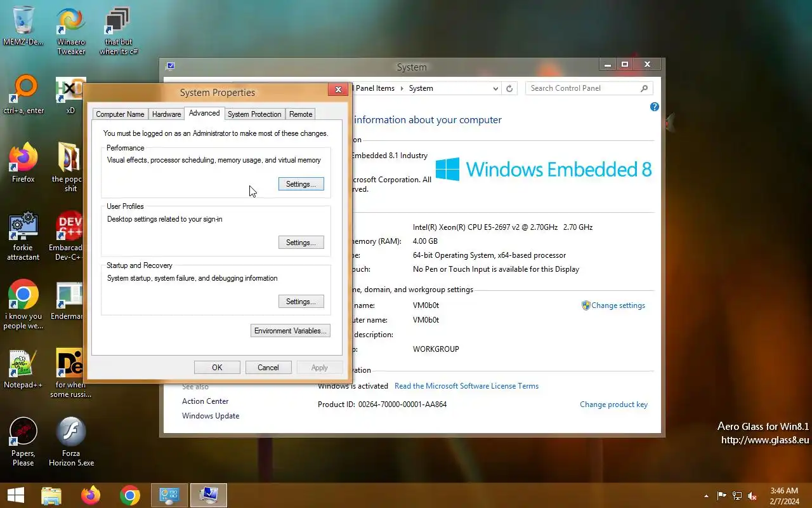Switch to the Hardware tab

pyautogui.click(x=166, y=114)
